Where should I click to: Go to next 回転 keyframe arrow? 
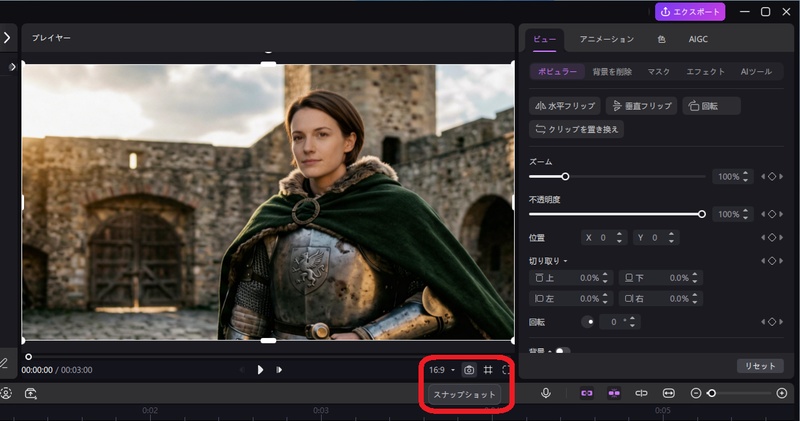(x=781, y=322)
